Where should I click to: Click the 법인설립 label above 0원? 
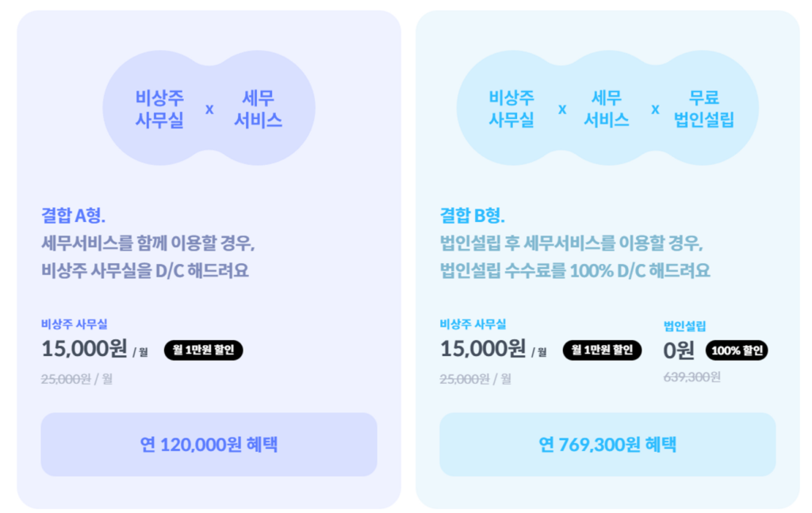tap(684, 326)
